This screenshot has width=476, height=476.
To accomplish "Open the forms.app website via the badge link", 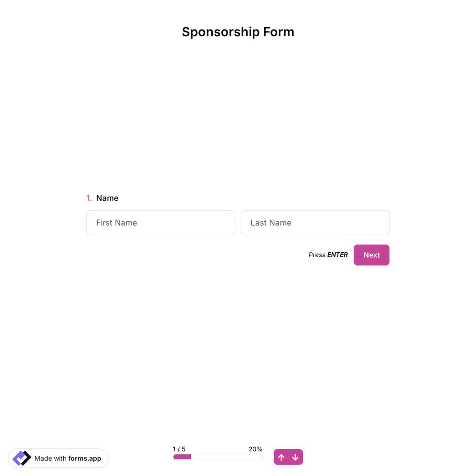I will [x=58, y=458].
